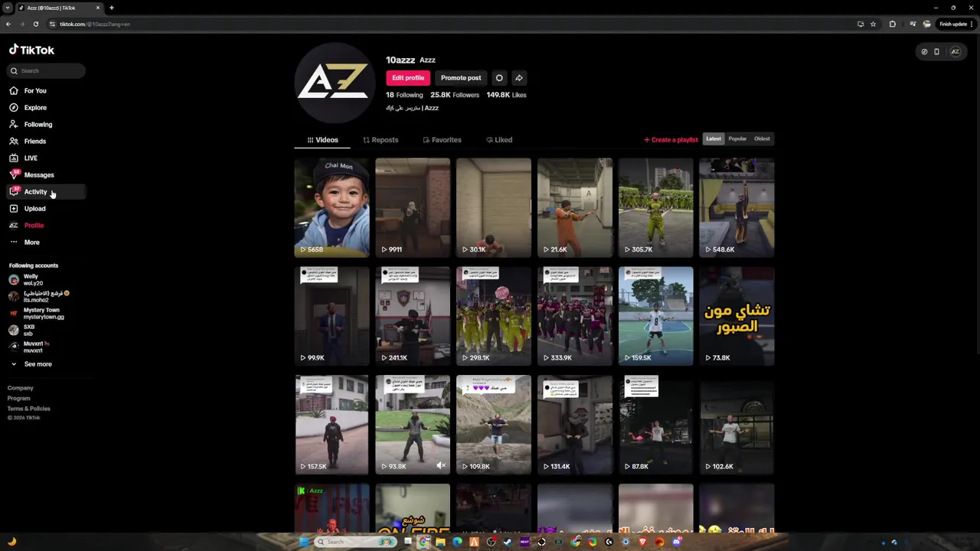Click the Edit profile button
The width and height of the screenshot is (980, 551).
coord(408,77)
